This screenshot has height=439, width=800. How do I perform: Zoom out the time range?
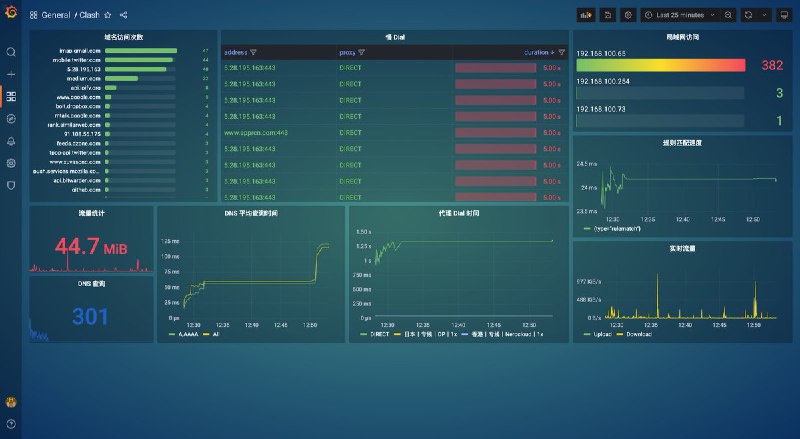tap(728, 15)
